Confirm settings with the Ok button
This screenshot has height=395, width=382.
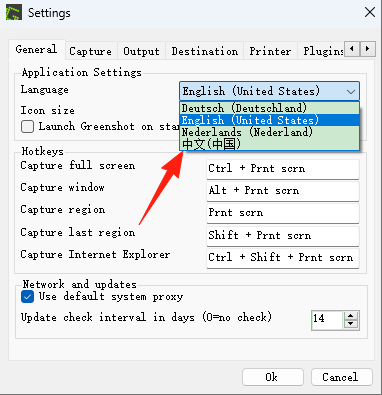[273, 377]
